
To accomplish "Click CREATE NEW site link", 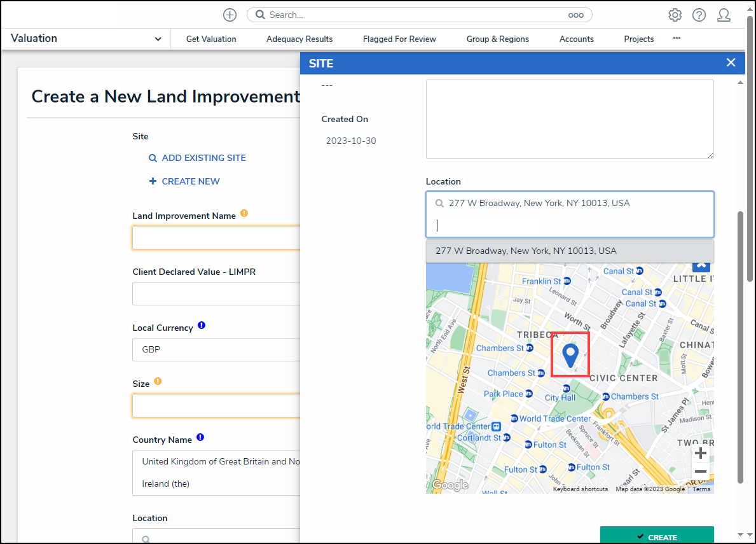I will 184,181.
